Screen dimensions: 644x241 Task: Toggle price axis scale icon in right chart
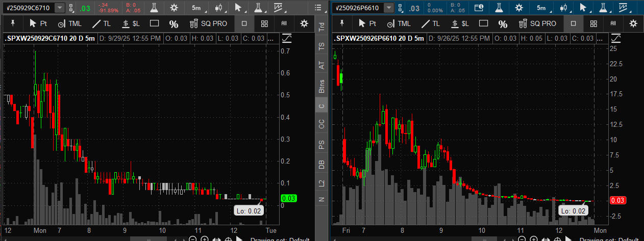pyautogui.click(x=616, y=39)
